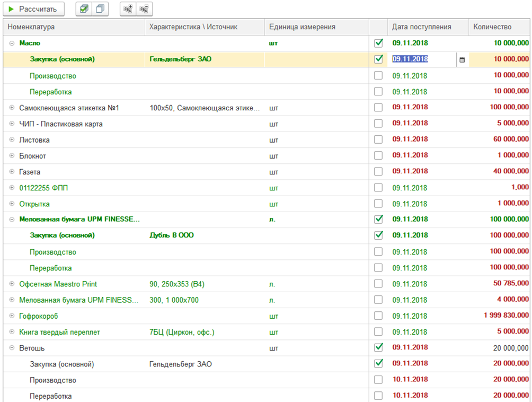The width and height of the screenshot is (532, 402).
Task: Expand the Листовка row
Action: click(x=12, y=140)
